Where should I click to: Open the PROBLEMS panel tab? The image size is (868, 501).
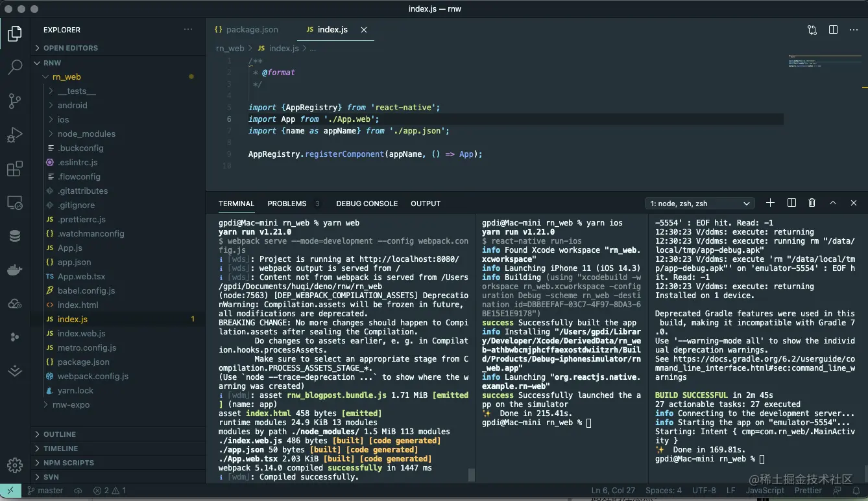287,204
